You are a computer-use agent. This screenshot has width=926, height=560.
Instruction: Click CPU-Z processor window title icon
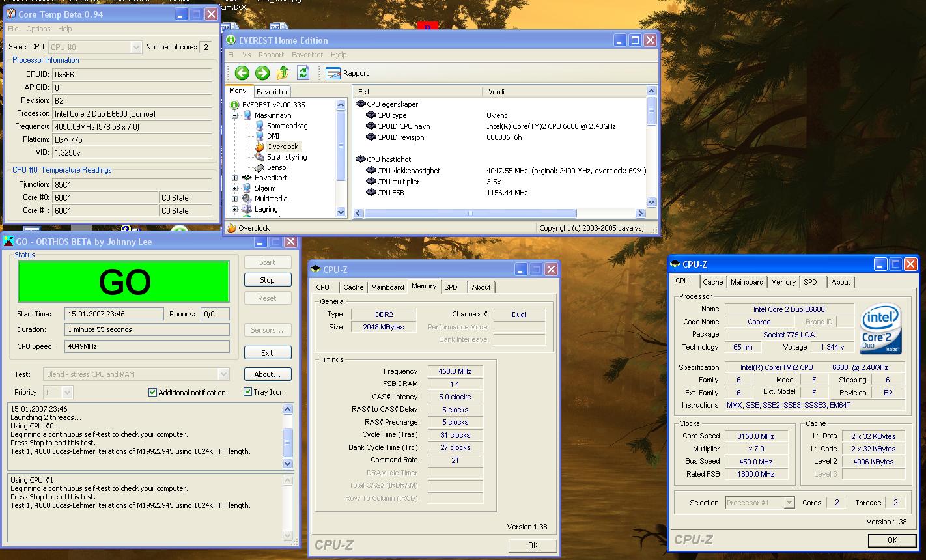(675, 264)
